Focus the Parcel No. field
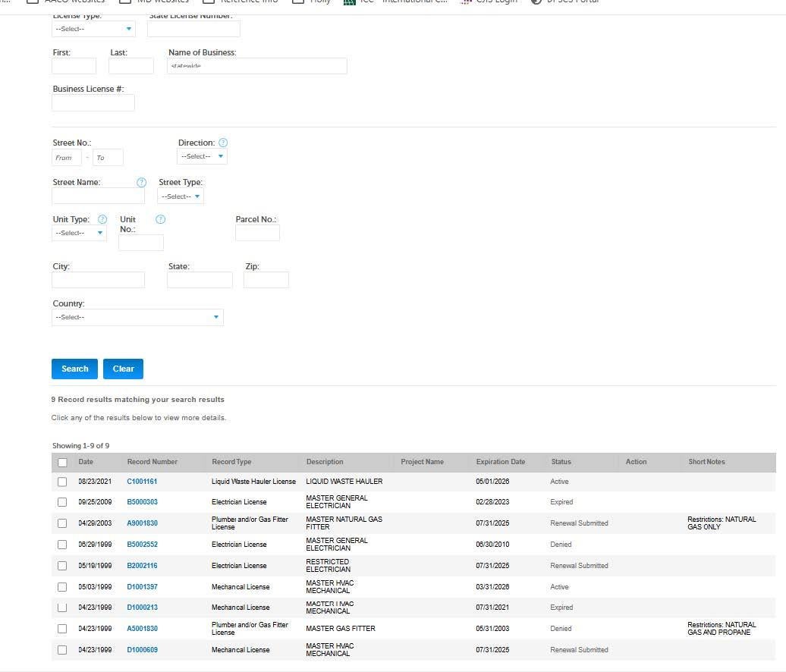The height and width of the screenshot is (672, 786). (x=257, y=233)
